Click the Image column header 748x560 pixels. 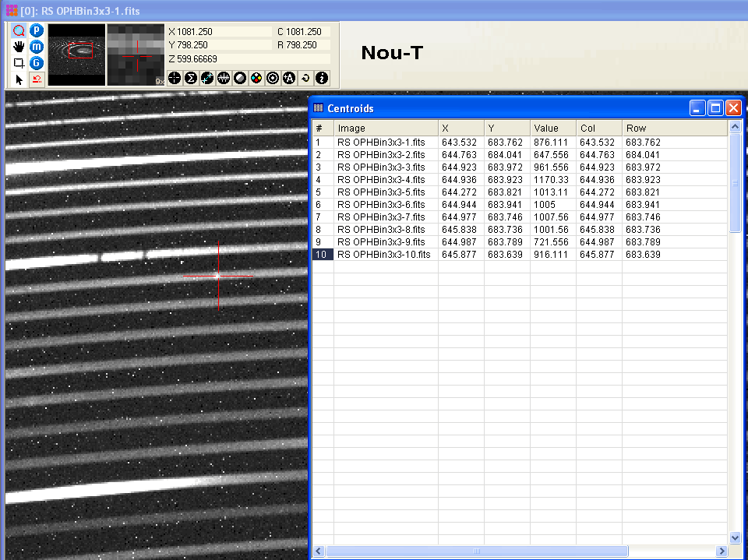tap(386, 128)
